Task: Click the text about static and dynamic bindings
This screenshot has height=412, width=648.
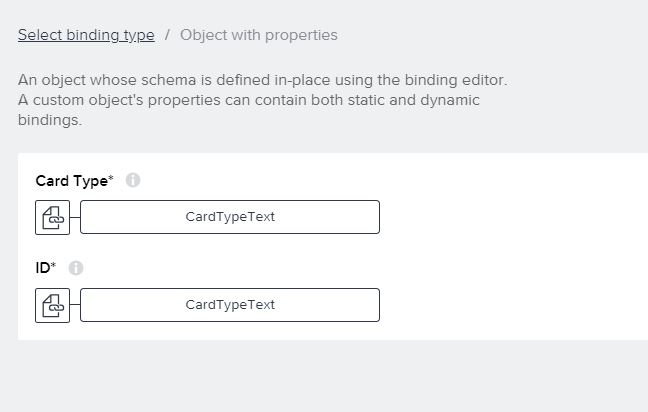Action: pyautogui.click(x=249, y=100)
